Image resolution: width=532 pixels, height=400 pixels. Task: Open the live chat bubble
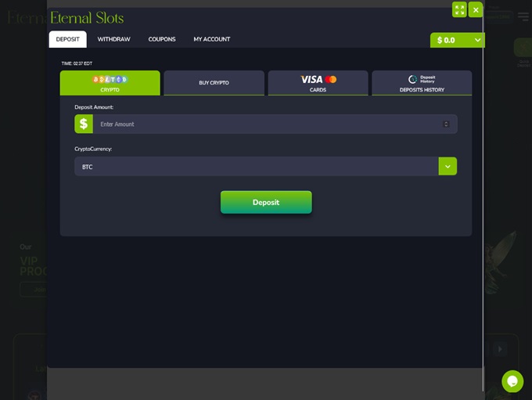512,381
